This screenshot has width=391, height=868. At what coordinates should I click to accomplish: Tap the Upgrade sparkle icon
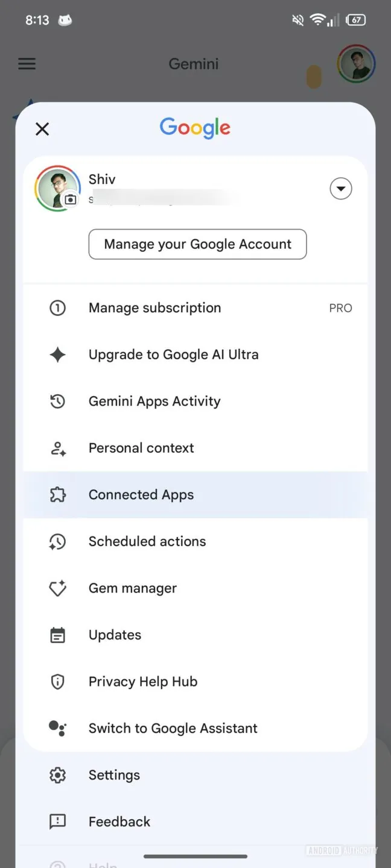click(x=57, y=354)
